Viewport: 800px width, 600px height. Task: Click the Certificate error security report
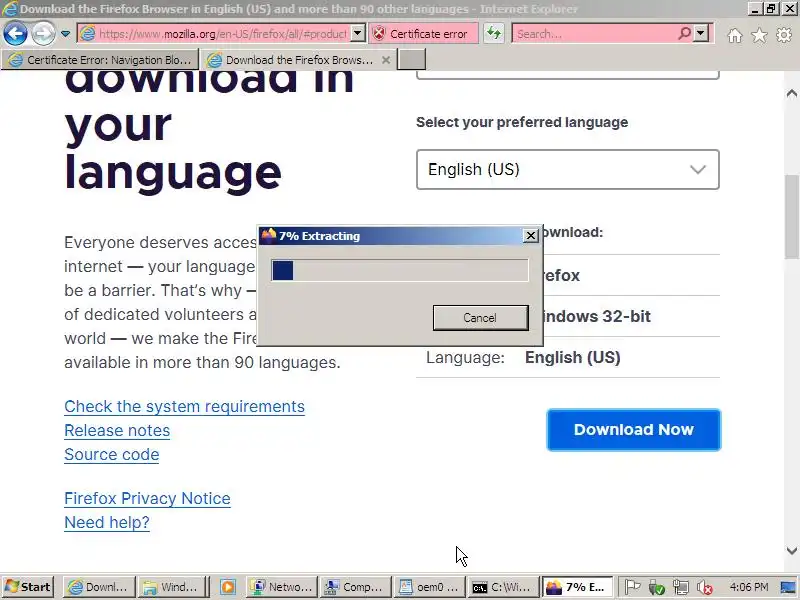coord(423,34)
